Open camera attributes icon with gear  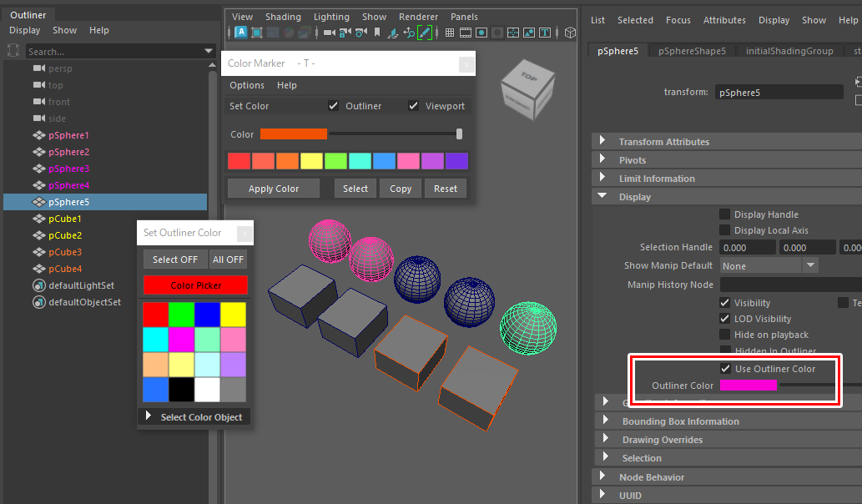pyautogui.click(x=361, y=33)
